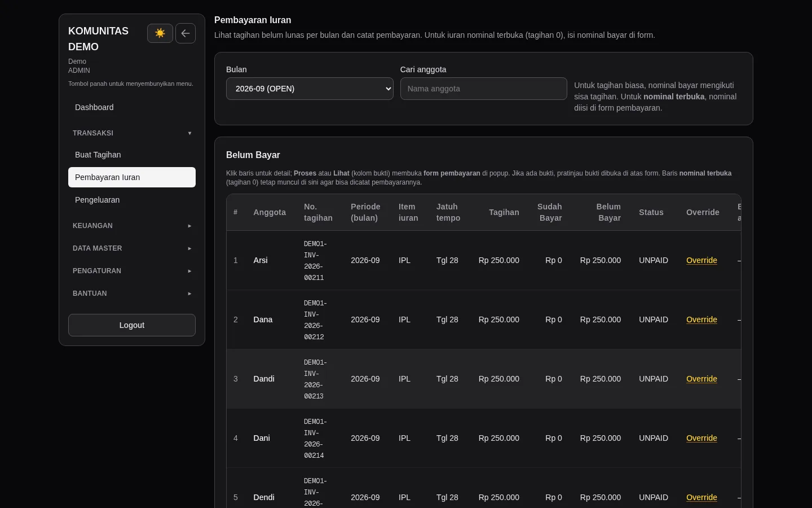The width and height of the screenshot is (812, 508).
Task: Click invoice number DEMO1-INV-2026-00212
Action: tap(315, 320)
